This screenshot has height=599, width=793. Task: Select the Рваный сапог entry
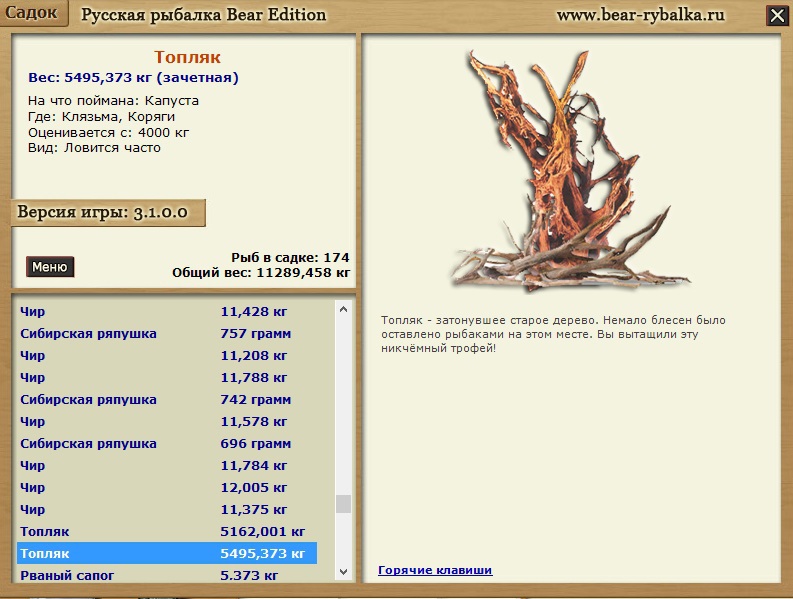coord(167,575)
